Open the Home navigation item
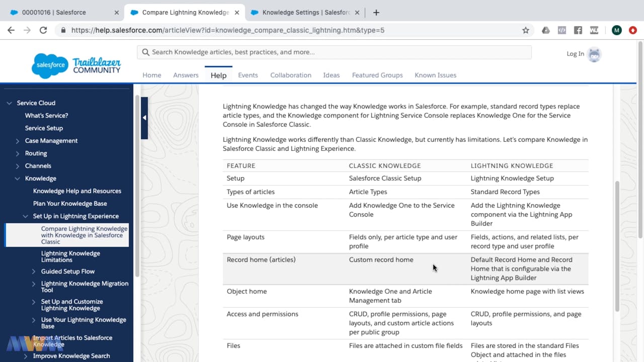The height and width of the screenshot is (362, 644). tap(152, 75)
